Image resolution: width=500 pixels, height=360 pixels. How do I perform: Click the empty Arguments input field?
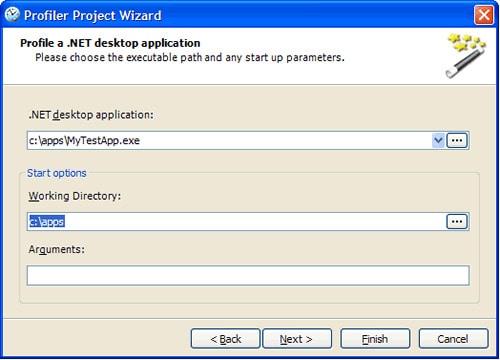click(248, 275)
